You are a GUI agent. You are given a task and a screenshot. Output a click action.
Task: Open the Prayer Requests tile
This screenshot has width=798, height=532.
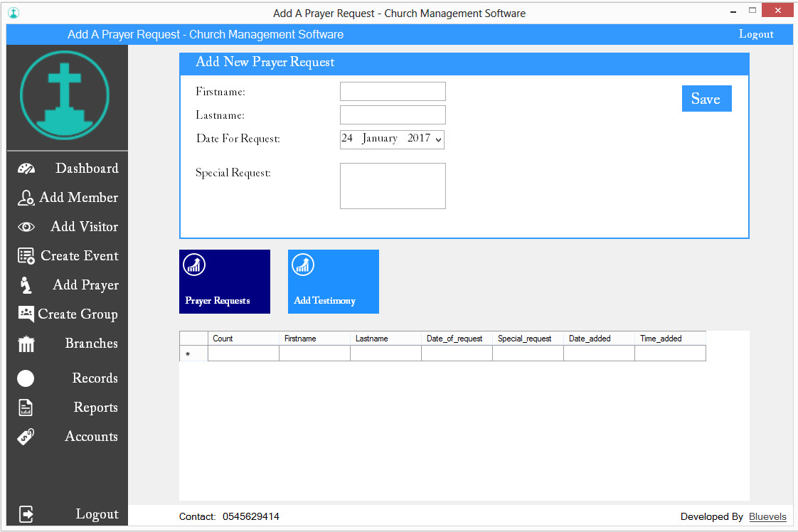click(225, 282)
